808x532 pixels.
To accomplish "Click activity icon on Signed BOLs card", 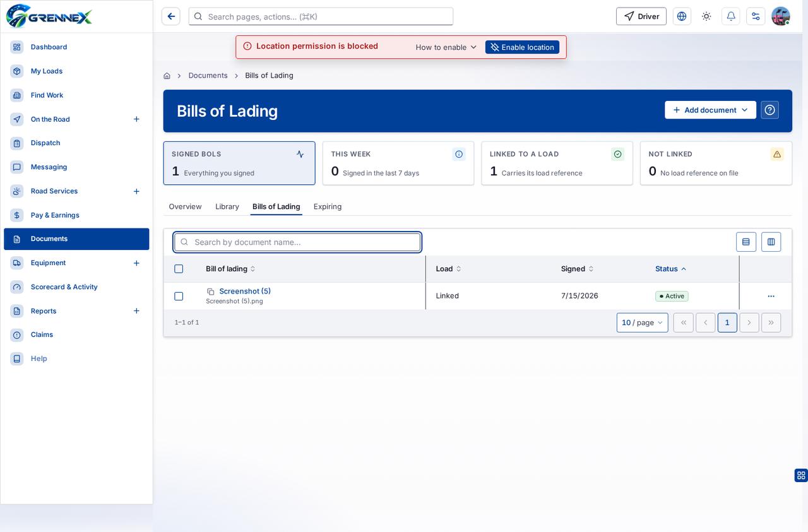I will [x=300, y=154].
